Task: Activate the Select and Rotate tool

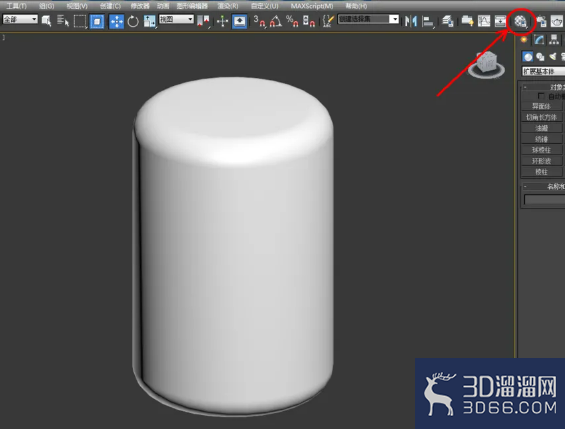Action: [x=133, y=21]
